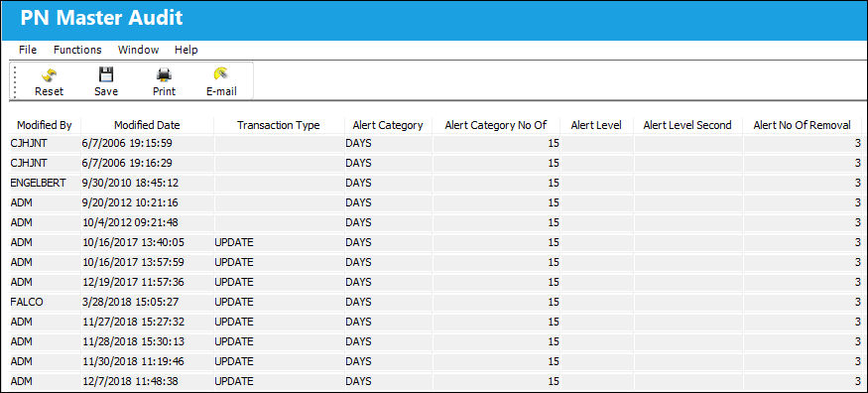Click DAYS in the ENGELBERT row
Image resolution: width=868 pixels, height=393 pixels.
(359, 183)
